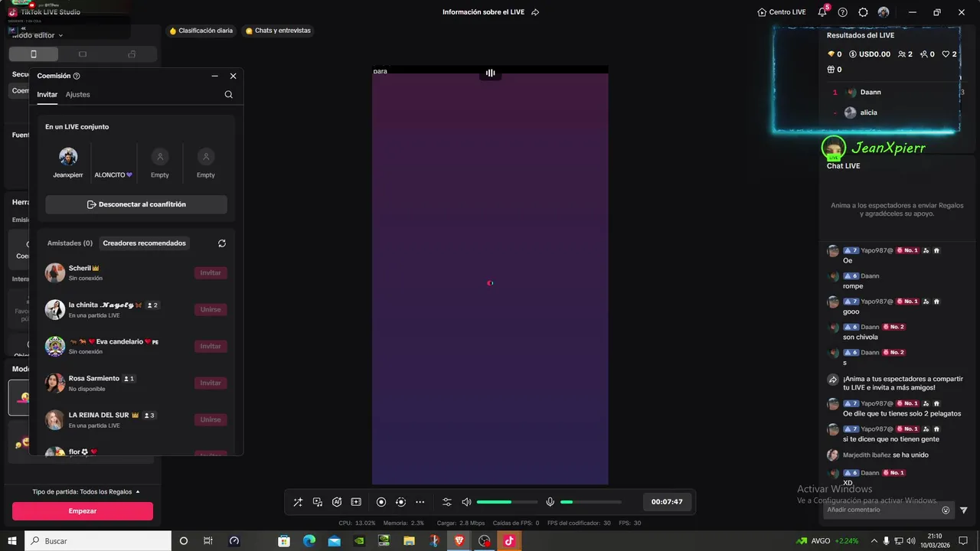Open Windows Start menu
The image size is (980, 551).
[x=12, y=540]
